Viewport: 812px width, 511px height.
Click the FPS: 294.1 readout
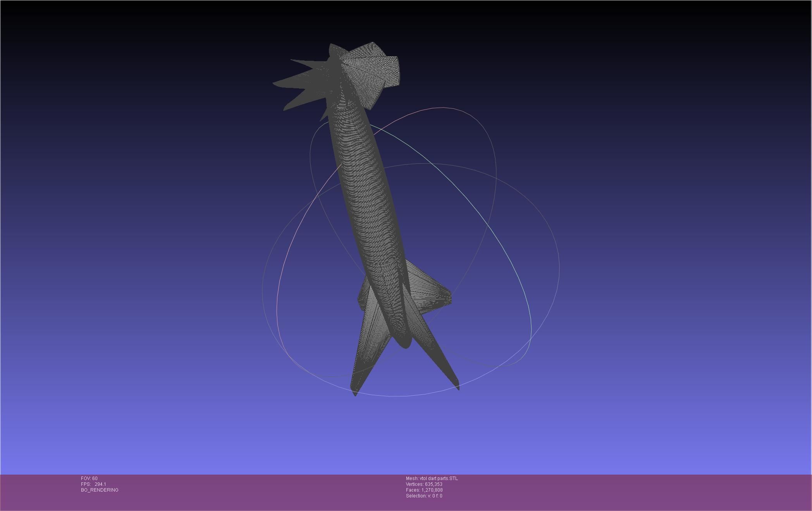click(x=93, y=484)
